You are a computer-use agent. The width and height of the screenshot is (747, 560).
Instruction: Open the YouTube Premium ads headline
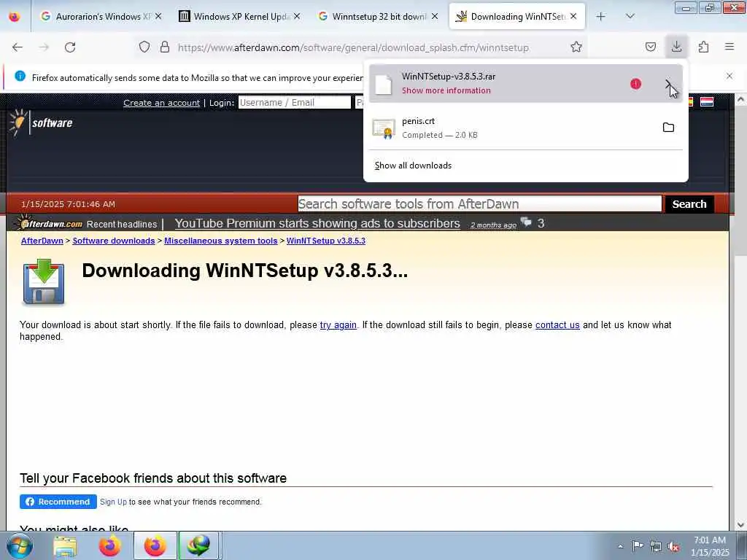pyautogui.click(x=317, y=223)
